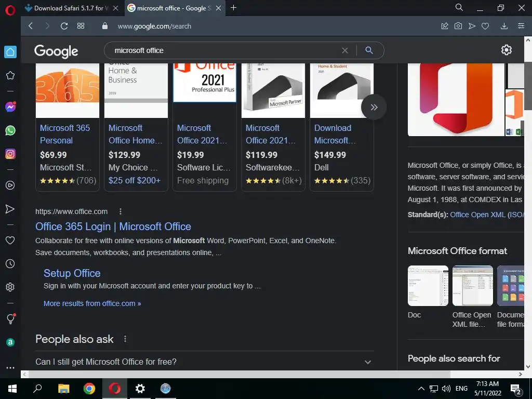
Task: Open sidebar three-dots setup menu
Action: tap(10, 368)
